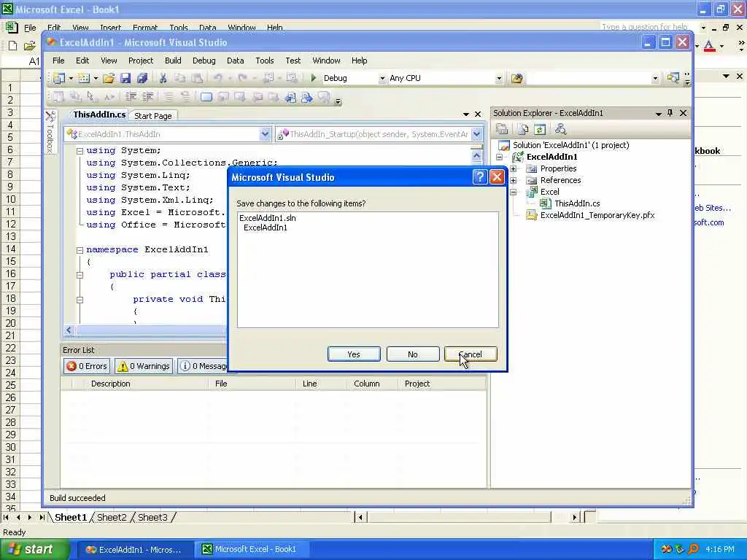The height and width of the screenshot is (560, 747).
Task: Open ExcelAddIn1.ThisAddIn class dropdown
Action: click(266, 134)
